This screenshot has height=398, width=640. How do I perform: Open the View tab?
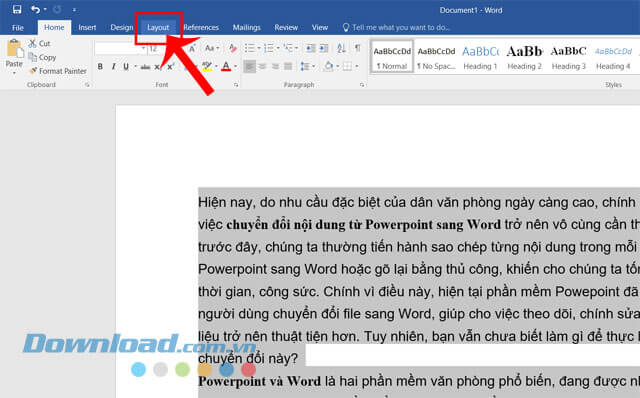coord(320,27)
